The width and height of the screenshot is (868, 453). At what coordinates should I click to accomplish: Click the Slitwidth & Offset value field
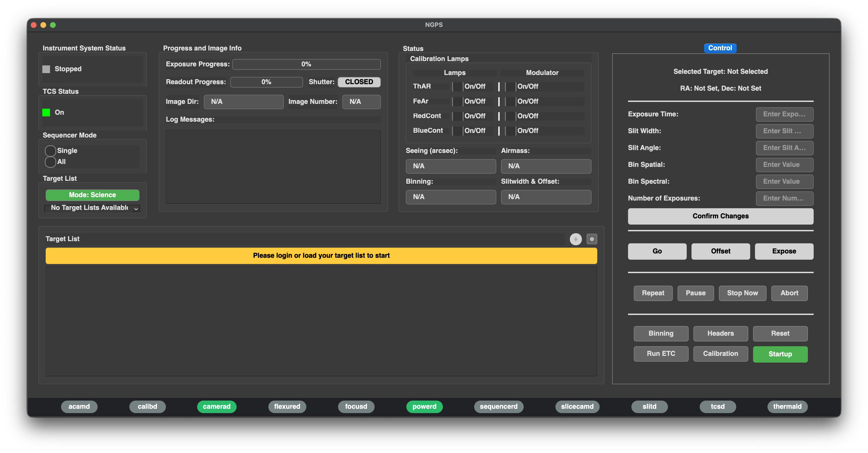pos(546,197)
